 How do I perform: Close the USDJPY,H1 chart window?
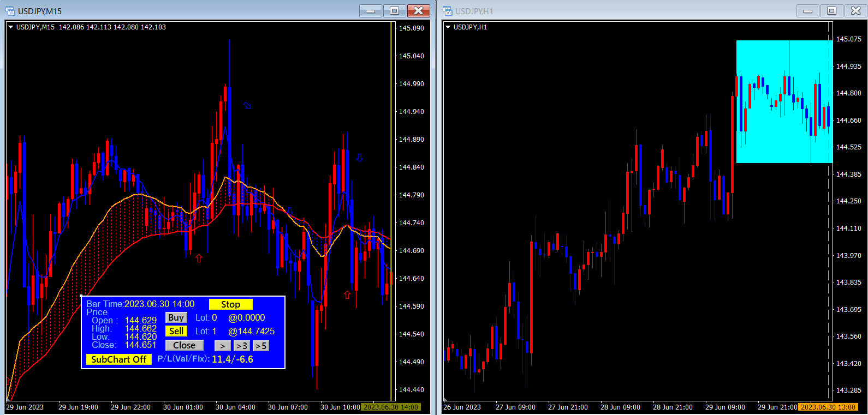pyautogui.click(x=855, y=11)
